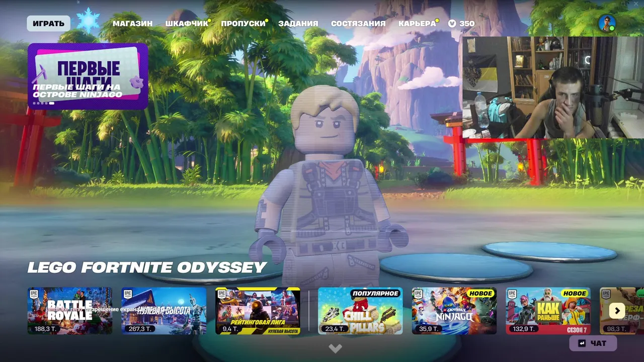Expand more content with bottom chevron
The height and width of the screenshot is (362, 644).
click(x=335, y=348)
